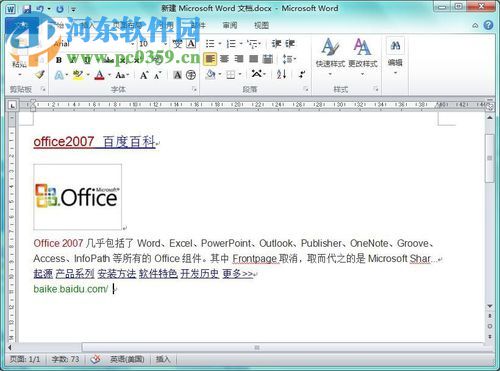This screenshot has width=500, height=371.
Task: Select the Office logo image
Action: coord(78,197)
